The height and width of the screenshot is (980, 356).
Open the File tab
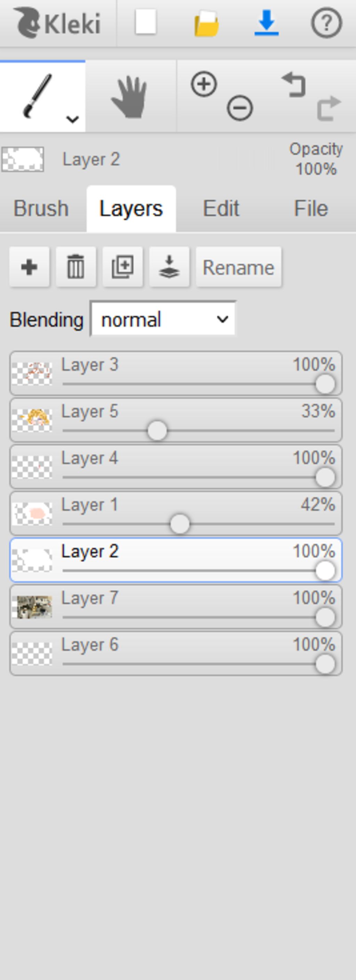311,209
